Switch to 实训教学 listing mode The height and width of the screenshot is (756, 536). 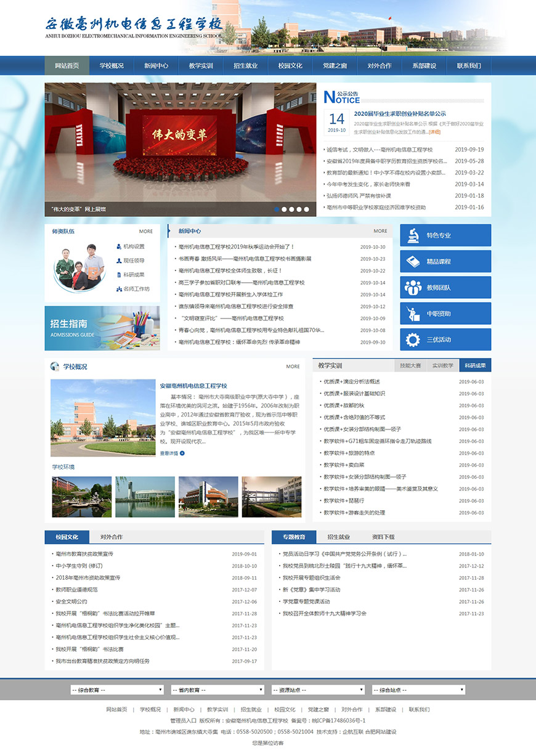point(444,365)
